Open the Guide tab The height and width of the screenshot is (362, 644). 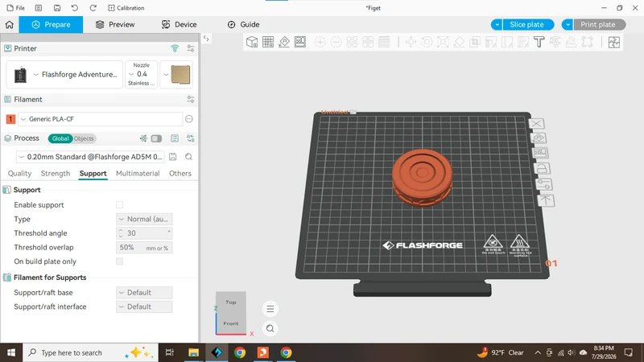pos(243,25)
